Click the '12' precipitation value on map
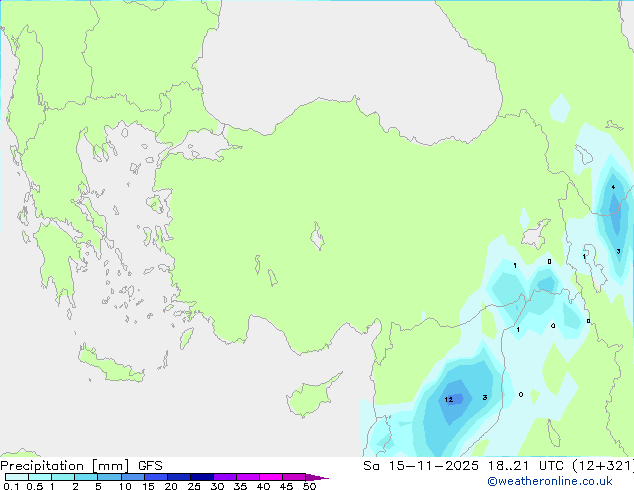Viewport: 634px width, 490px height. (x=448, y=399)
